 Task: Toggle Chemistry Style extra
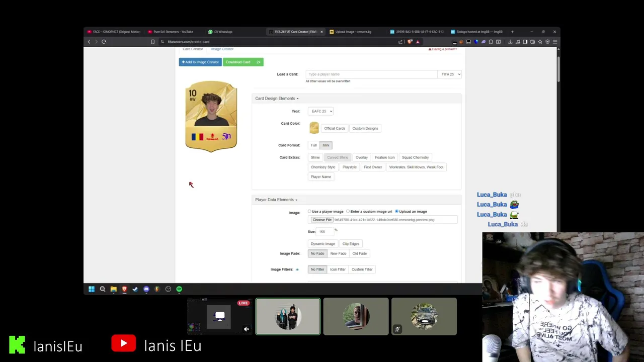click(x=323, y=167)
